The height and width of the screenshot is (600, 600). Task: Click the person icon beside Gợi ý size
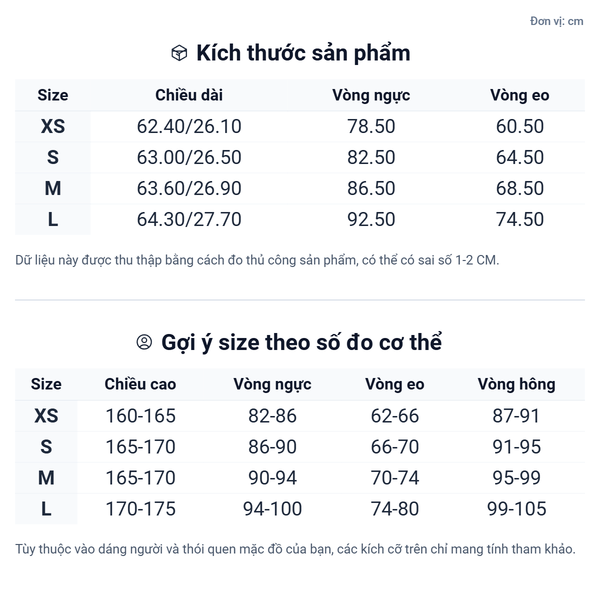(x=144, y=343)
